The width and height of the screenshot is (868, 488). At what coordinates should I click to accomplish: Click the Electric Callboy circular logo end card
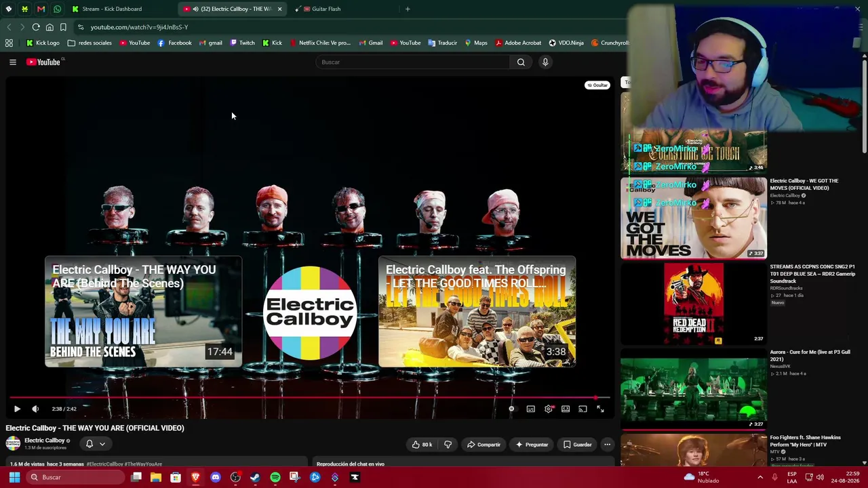coord(310,312)
